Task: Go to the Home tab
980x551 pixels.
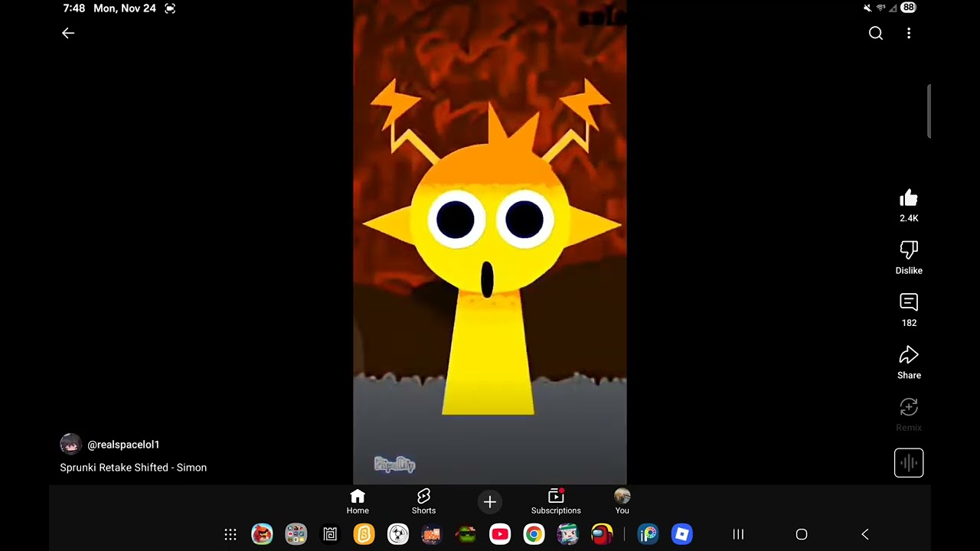Action: click(x=358, y=502)
